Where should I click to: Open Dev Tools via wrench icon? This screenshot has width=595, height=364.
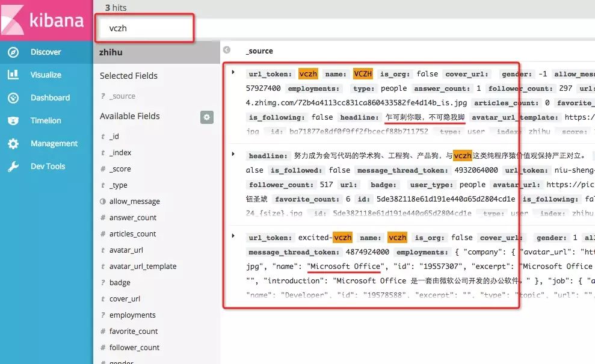[13, 166]
